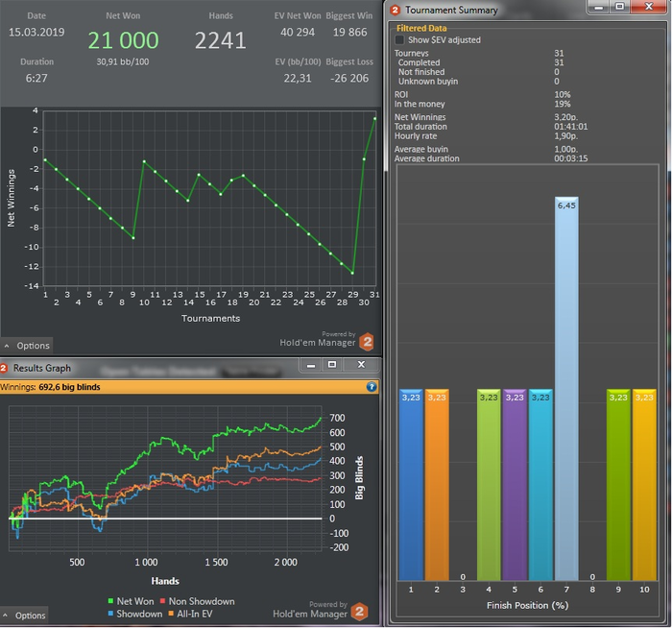Image resolution: width=672 pixels, height=628 pixels.
Task: Click the 30,91 bb/100 win rate
Action: [123, 61]
